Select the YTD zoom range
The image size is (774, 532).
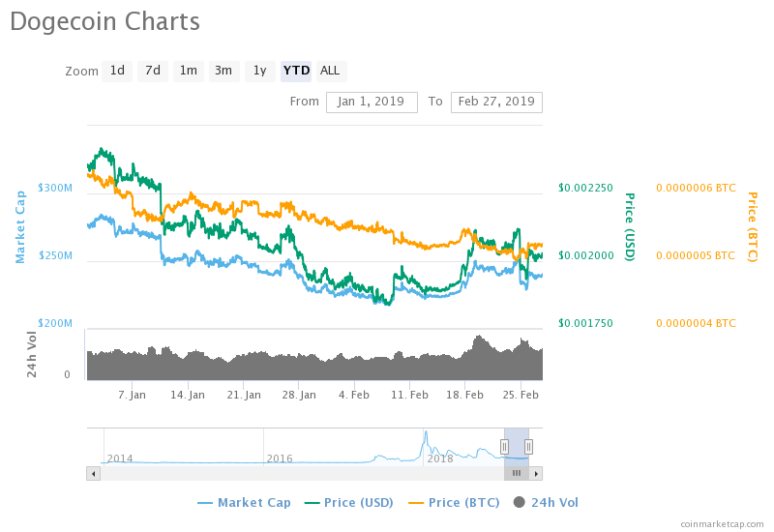296,71
